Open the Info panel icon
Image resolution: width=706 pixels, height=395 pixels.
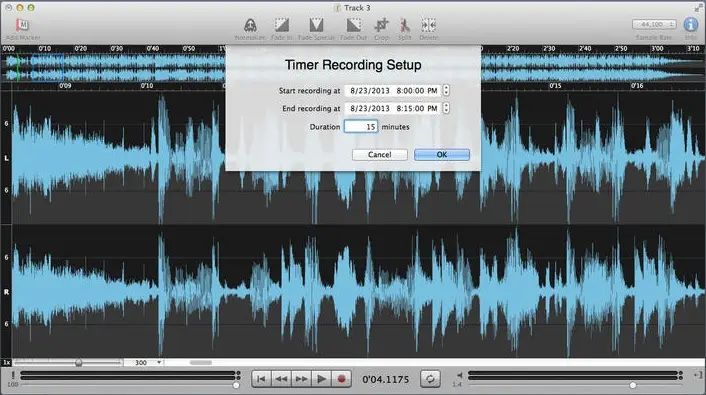pyautogui.click(x=691, y=24)
